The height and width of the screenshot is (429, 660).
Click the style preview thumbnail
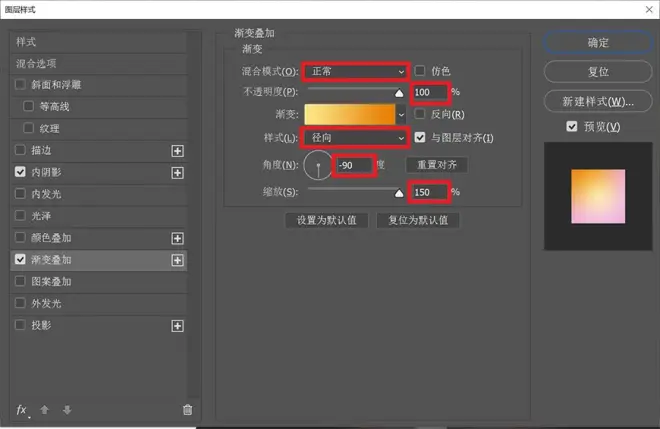(598, 196)
